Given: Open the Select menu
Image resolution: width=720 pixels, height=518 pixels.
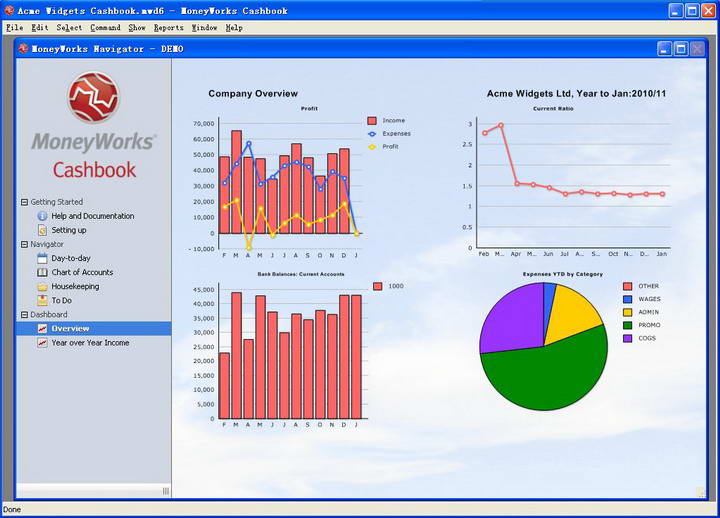Looking at the screenshot, I should (69, 28).
